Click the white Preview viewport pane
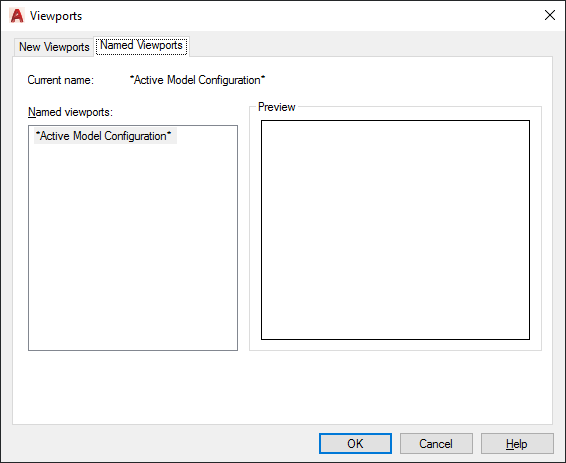 point(395,230)
